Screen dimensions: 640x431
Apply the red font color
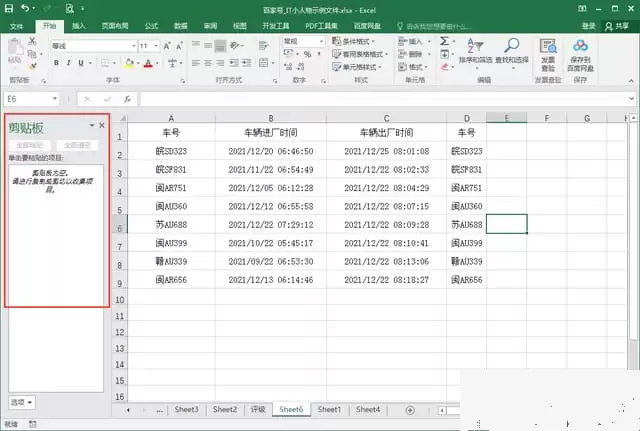(148, 63)
